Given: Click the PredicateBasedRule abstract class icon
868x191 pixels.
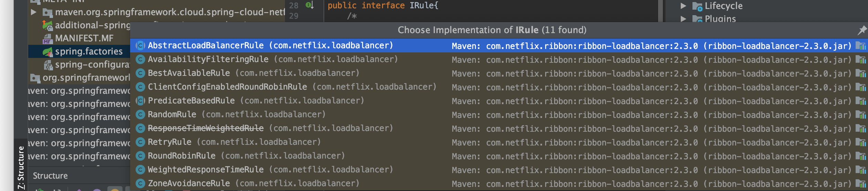Looking at the screenshot, I should tap(140, 101).
